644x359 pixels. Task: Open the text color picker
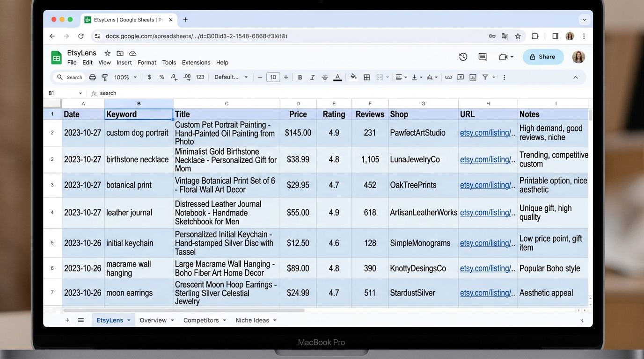337,78
